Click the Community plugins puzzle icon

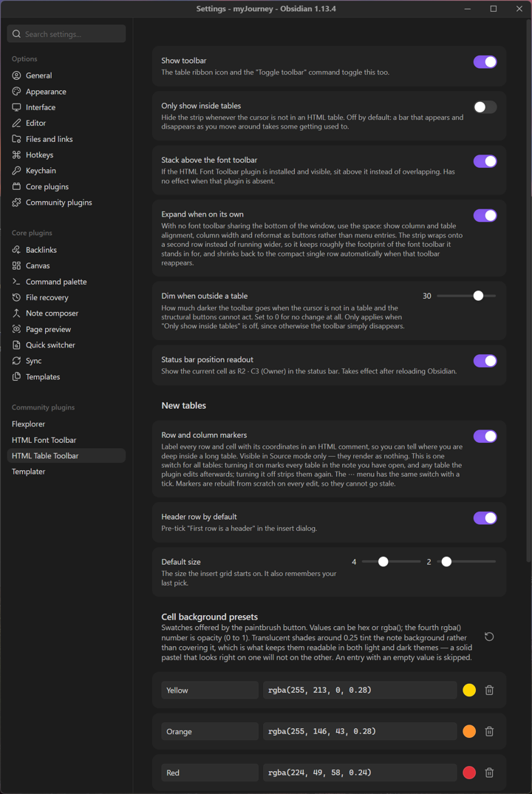tap(17, 203)
